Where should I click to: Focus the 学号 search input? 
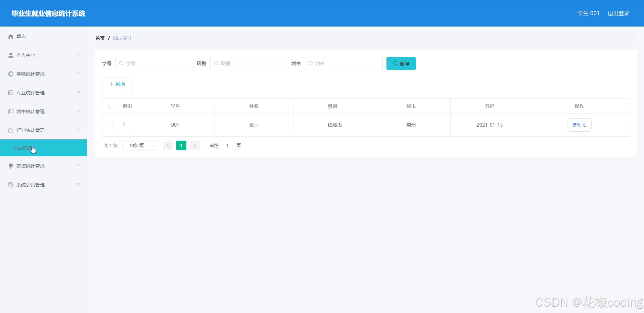154,63
